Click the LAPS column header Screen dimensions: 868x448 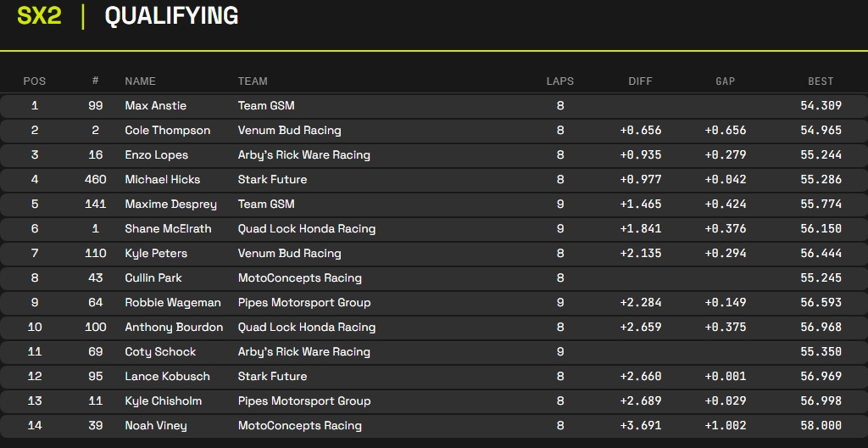pyautogui.click(x=560, y=81)
